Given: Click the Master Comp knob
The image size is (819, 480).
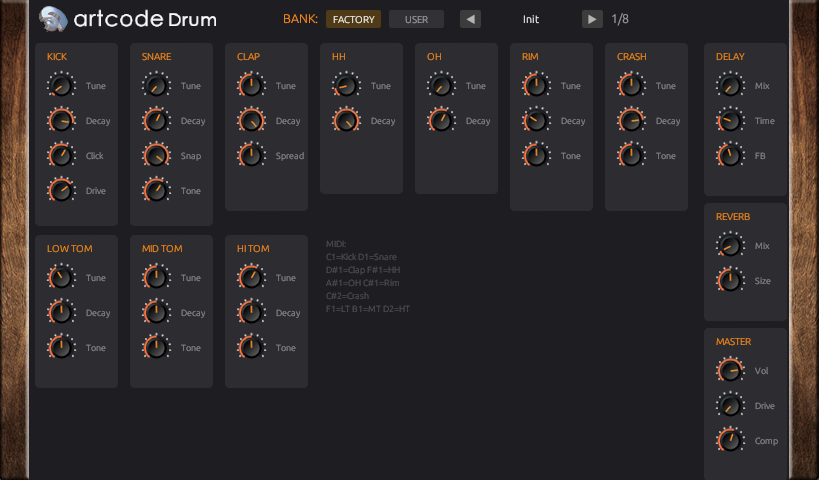Looking at the screenshot, I should (x=730, y=441).
